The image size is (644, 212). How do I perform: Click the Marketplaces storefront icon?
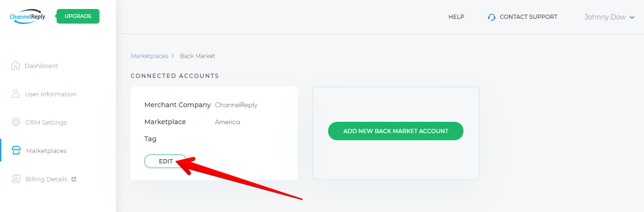click(x=16, y=151)
